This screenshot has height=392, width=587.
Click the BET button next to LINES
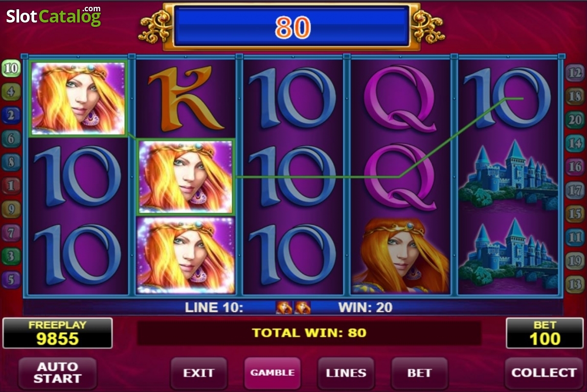coord(420,373)
